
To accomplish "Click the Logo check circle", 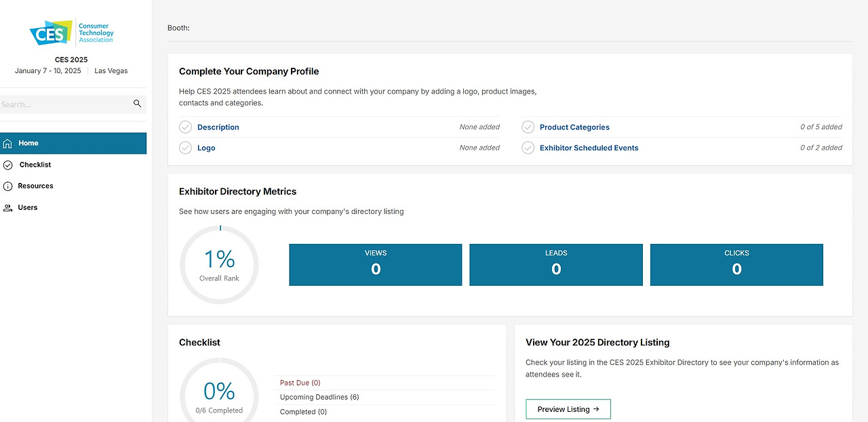I will click(185, 148).
